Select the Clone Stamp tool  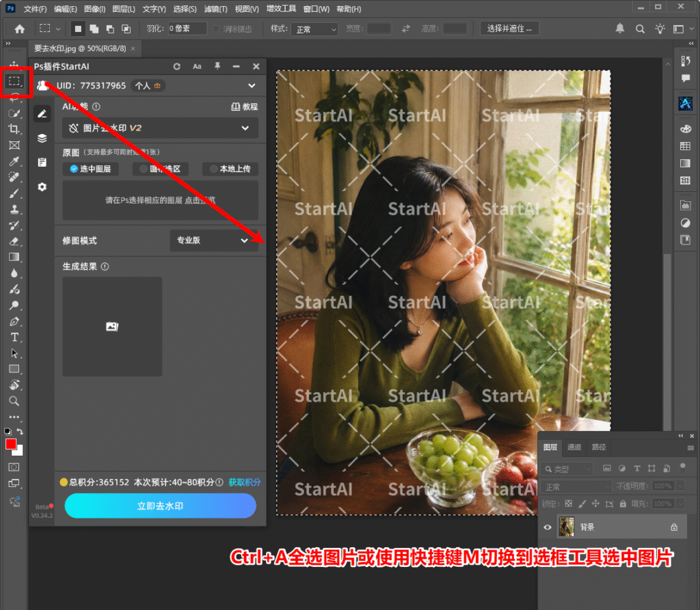click(14, 209)
